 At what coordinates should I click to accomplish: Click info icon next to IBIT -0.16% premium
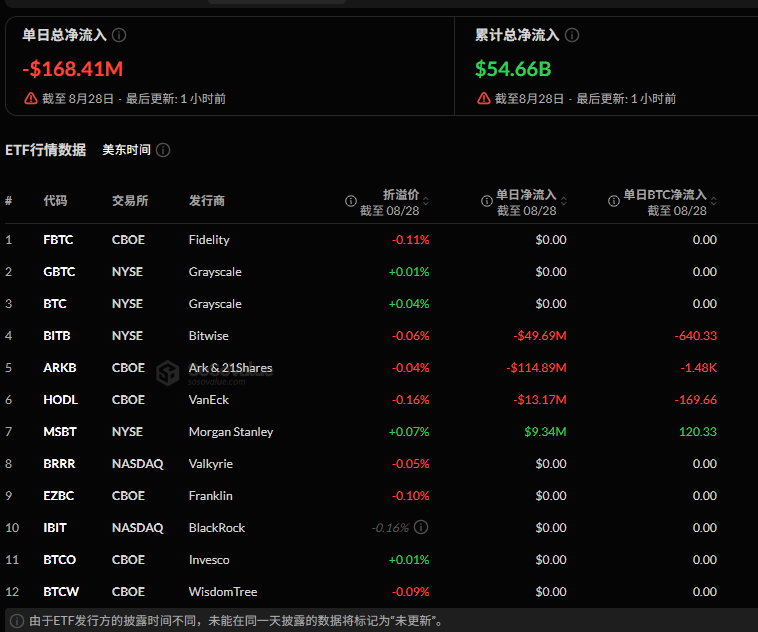tap(421, 527)
